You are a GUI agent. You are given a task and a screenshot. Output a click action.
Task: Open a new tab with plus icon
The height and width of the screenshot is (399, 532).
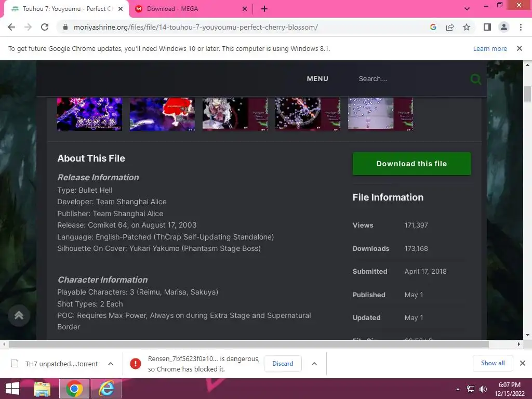[x=264, y=9]
